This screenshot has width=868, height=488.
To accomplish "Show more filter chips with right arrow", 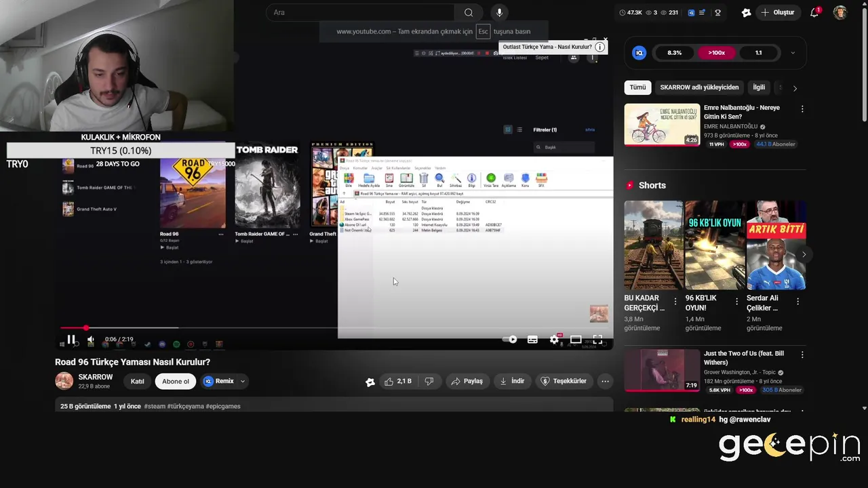I will pyautogui.click(x=795, y=88).
